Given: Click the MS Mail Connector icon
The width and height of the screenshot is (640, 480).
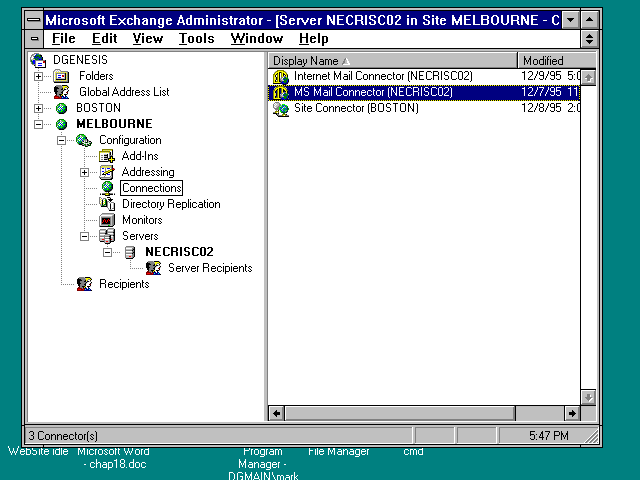Looking at the screenshot, I should [281, 92].
